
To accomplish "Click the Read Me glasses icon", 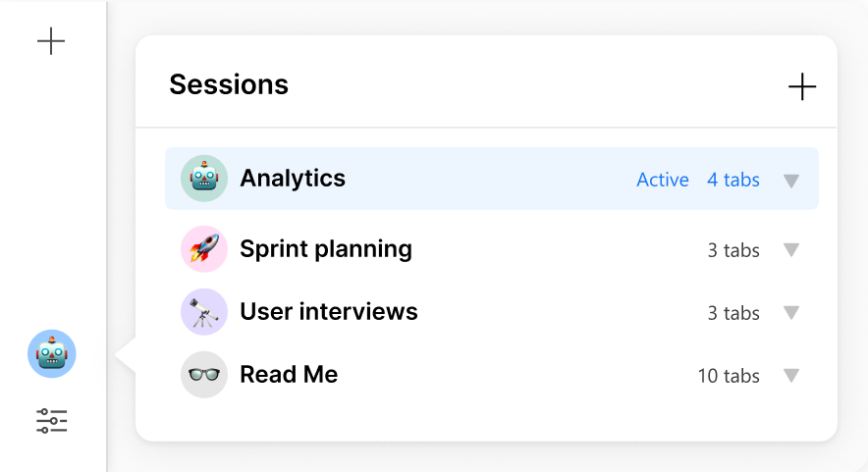I will [204, 375].
